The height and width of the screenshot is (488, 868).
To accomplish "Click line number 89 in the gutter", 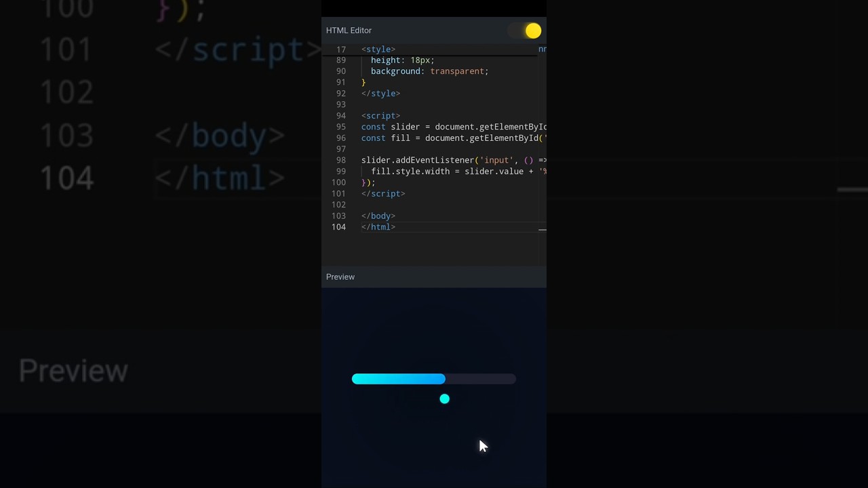I will click(x=341, y=60).
